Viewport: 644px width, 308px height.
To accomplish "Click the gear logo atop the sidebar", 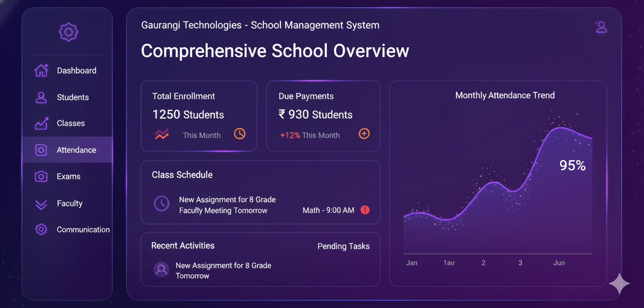I will (x=68, y=32).
